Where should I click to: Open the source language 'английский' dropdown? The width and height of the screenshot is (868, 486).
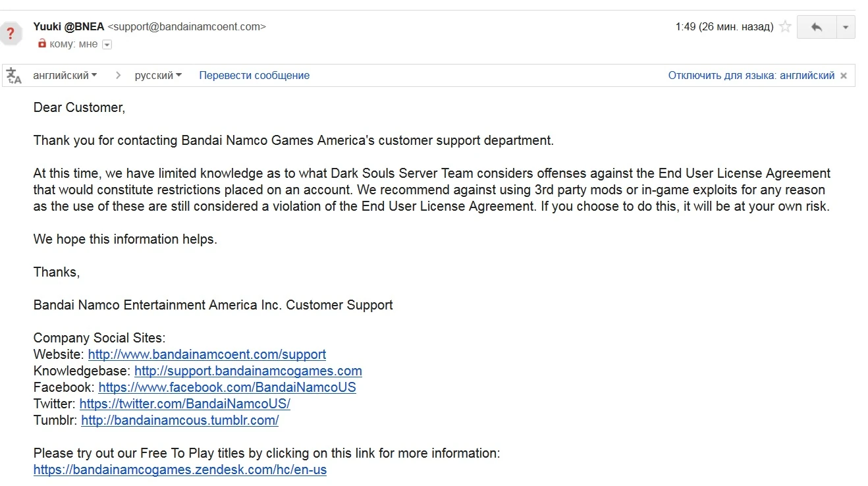[65, 76]
